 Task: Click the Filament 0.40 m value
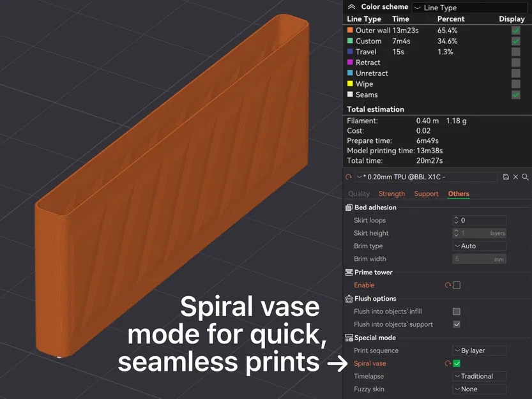pyautogui.click(x=427, y=121)
